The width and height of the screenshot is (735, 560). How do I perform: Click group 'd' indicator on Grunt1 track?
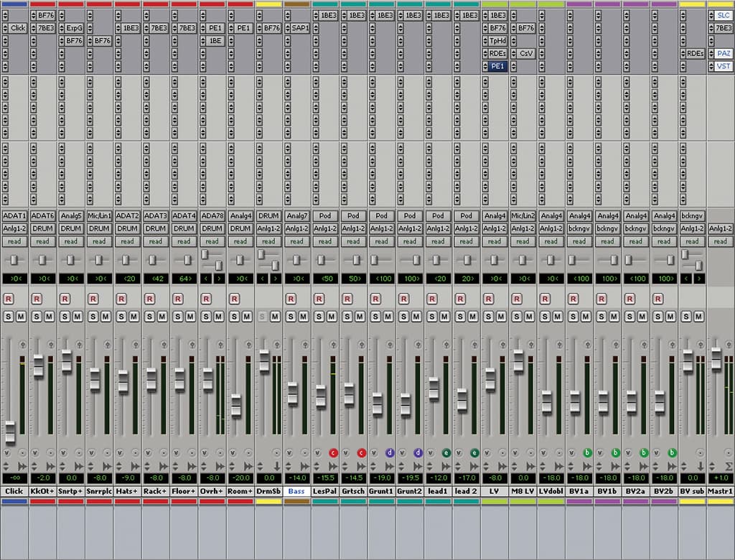point(390,453)
